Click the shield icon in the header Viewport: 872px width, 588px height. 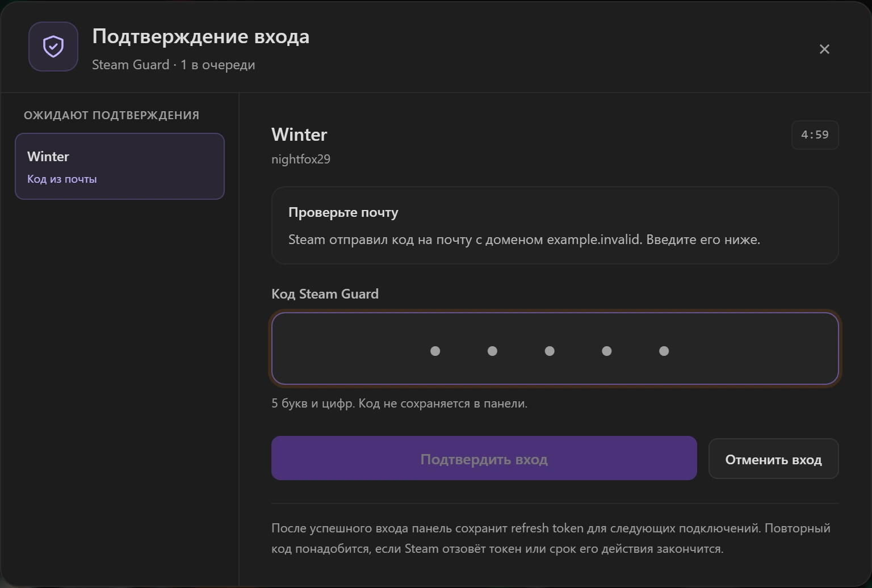click(x=53, y=47)
